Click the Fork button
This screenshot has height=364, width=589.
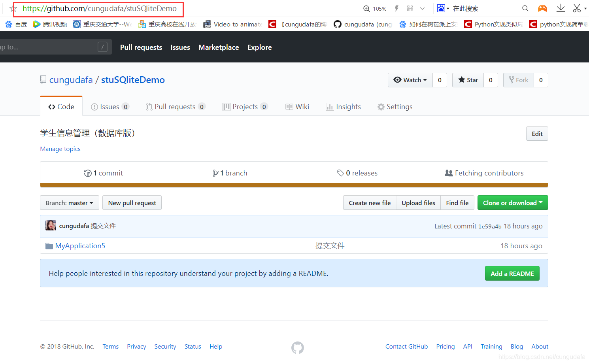pos(519,80)
